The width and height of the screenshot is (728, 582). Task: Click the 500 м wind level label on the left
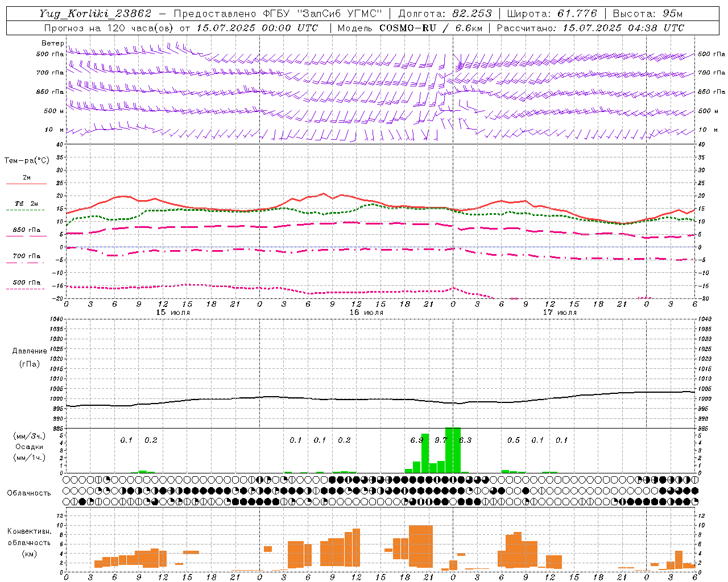coord(54,111)
